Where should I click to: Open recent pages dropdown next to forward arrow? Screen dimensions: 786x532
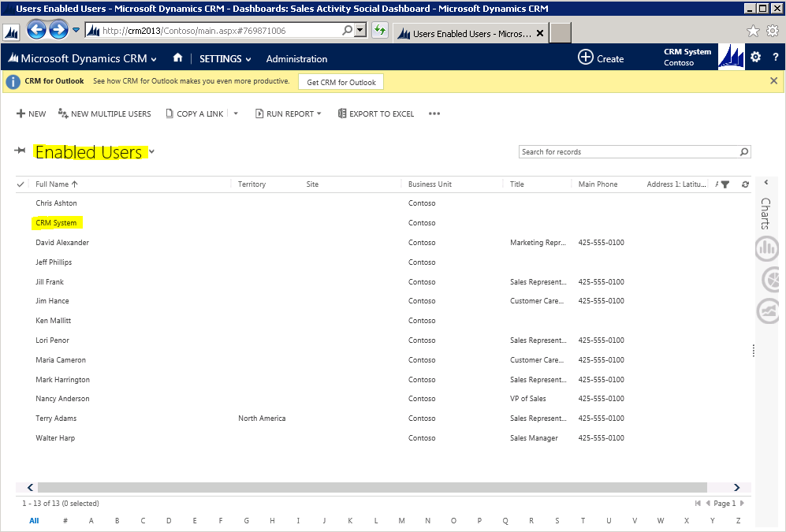pos(76,30)
